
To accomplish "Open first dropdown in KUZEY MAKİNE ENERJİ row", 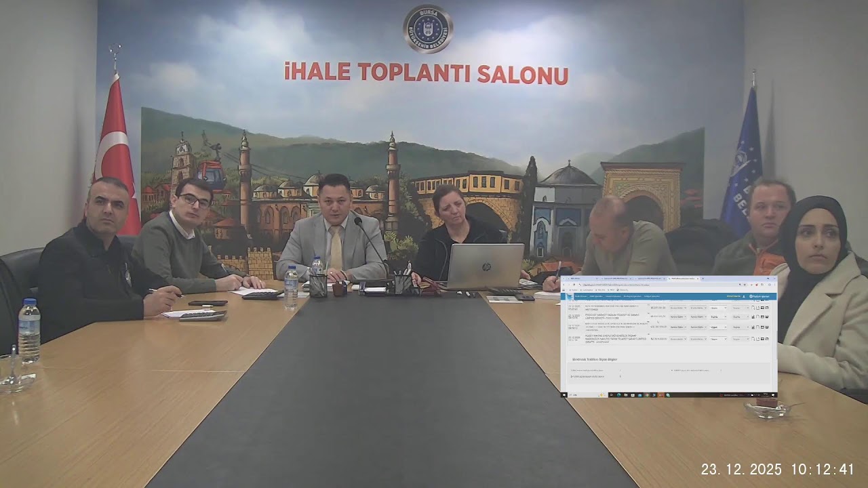I will (678, 339).
